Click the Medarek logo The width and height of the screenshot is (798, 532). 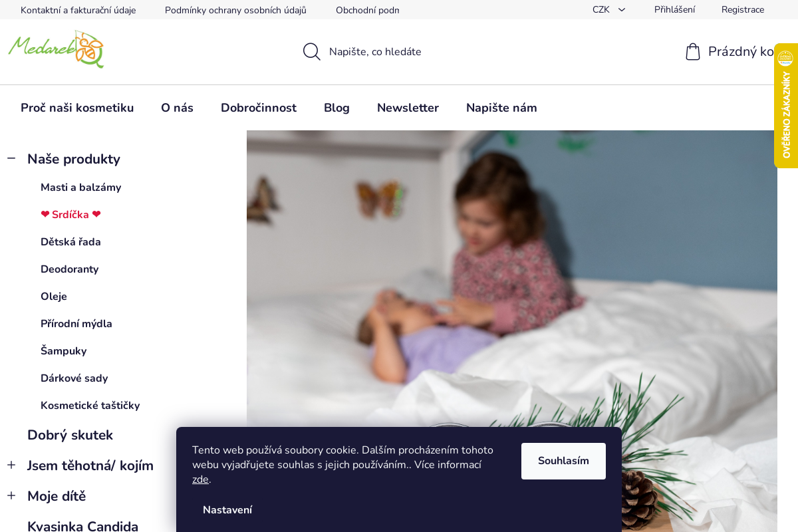56,49
